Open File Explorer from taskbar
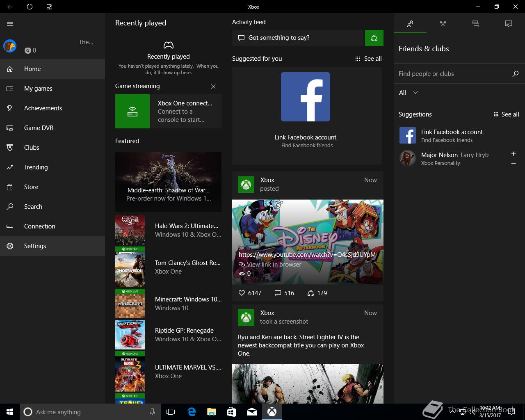Screen dimensions: 525x420 (212, 412)
